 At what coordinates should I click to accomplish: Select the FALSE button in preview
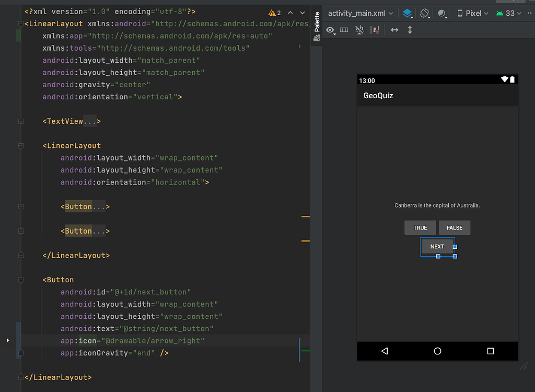tap(454, 228)
